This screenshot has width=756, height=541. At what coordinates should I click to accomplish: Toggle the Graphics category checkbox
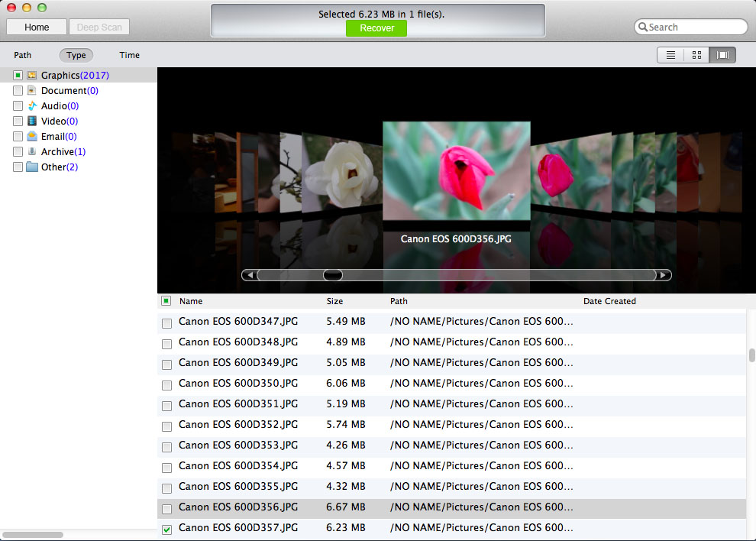(x=18, y=76)
